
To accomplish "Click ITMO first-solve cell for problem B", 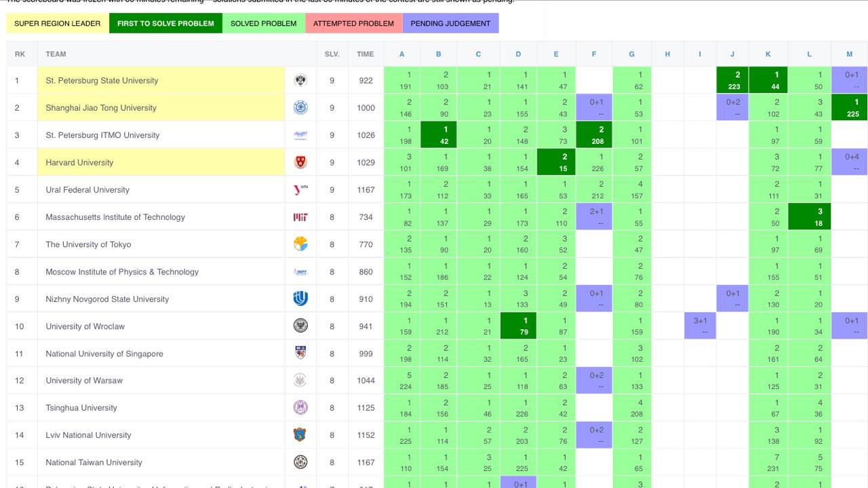I will click(439, 135).
